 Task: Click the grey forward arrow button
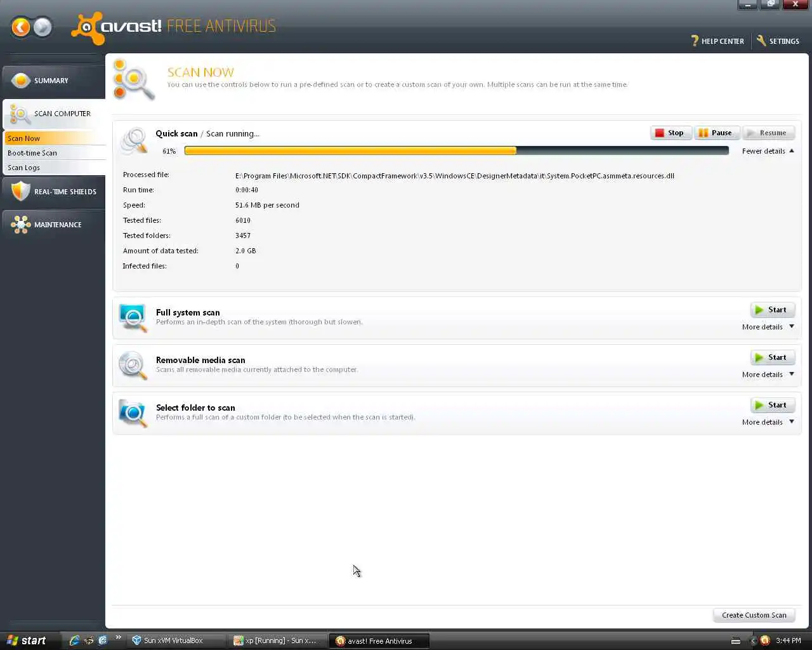[x=43, y=27]
